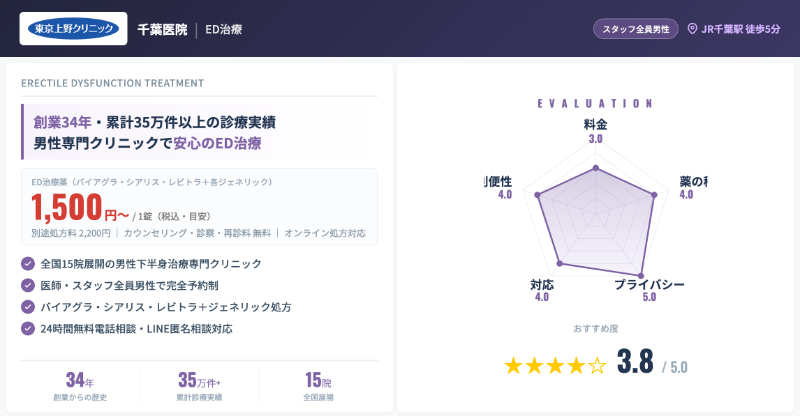Click the 1,500円 price figure
The image size is (800, 418).
[x=80, y=209]
